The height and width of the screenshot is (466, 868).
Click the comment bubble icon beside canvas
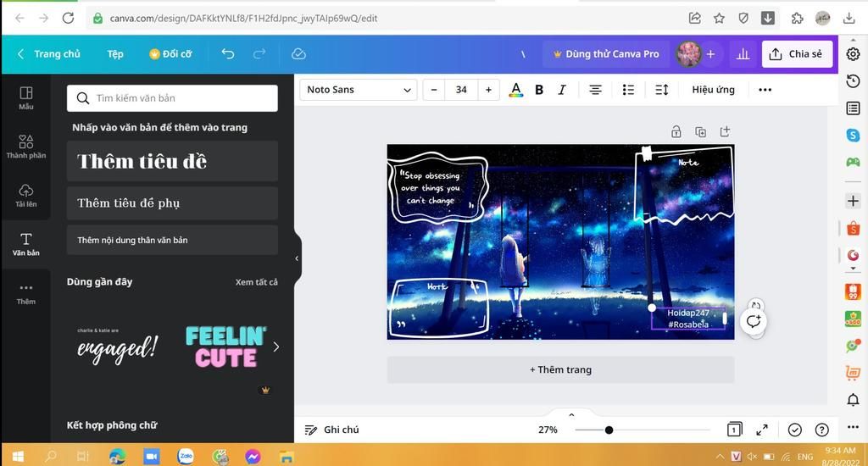tap(754, 321)
